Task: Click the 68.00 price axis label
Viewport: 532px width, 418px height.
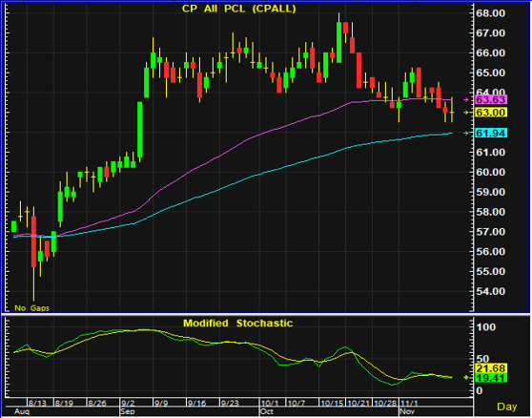Action: click(x=490, y=13)
